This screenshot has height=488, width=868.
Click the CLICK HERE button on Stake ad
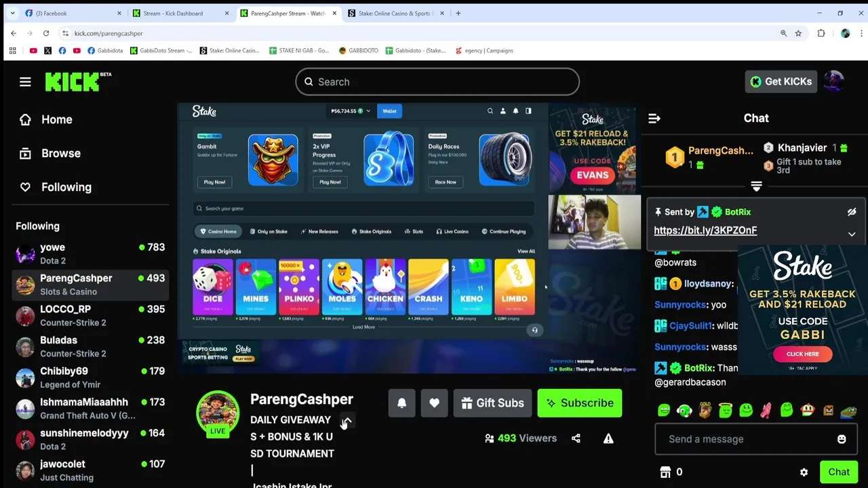click(802, 354)
